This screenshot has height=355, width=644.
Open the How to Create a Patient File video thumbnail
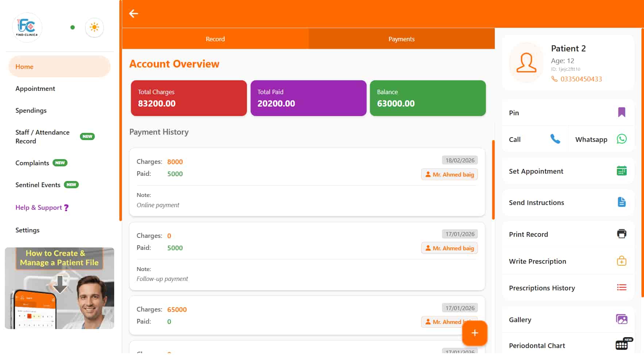tap(59, 288)
